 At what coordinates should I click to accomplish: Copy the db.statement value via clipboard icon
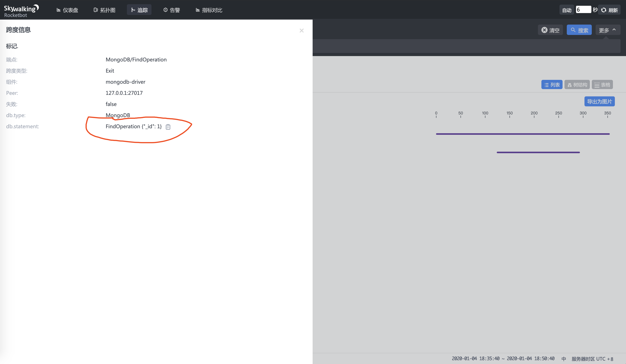pos(168,127)
